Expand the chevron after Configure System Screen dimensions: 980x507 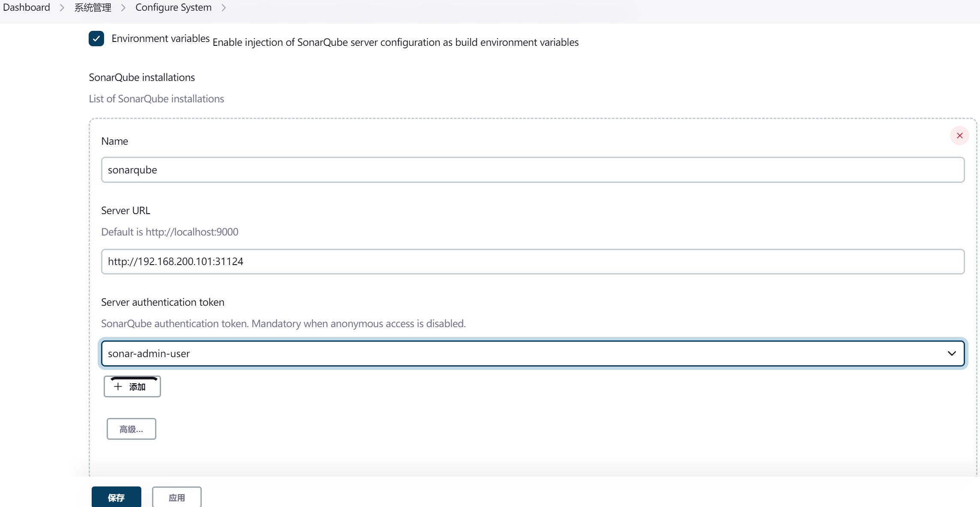(x=224, y=8)
